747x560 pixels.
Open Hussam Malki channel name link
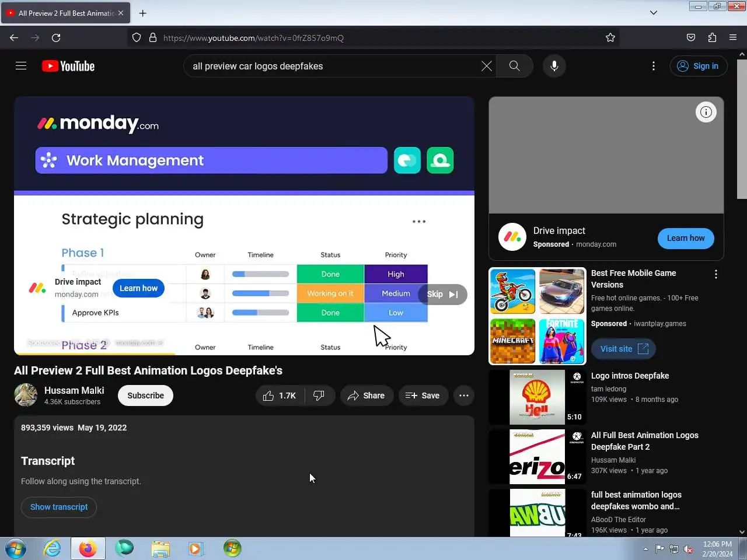(74, 390)
